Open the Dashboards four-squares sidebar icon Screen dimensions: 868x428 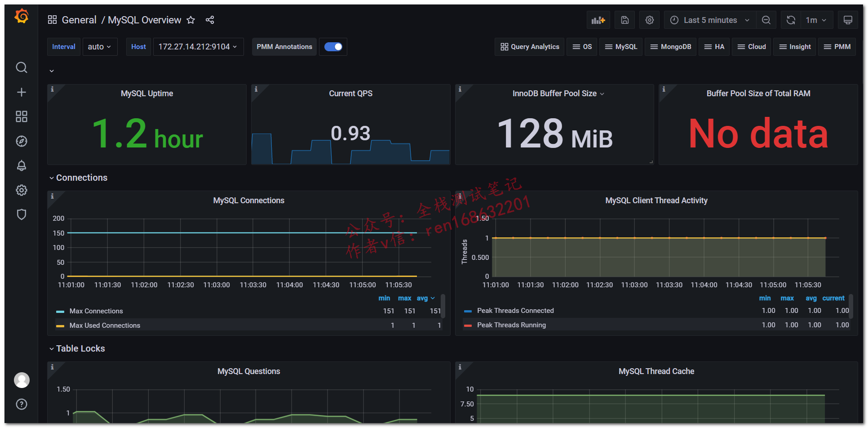click(x=22, y=116)
